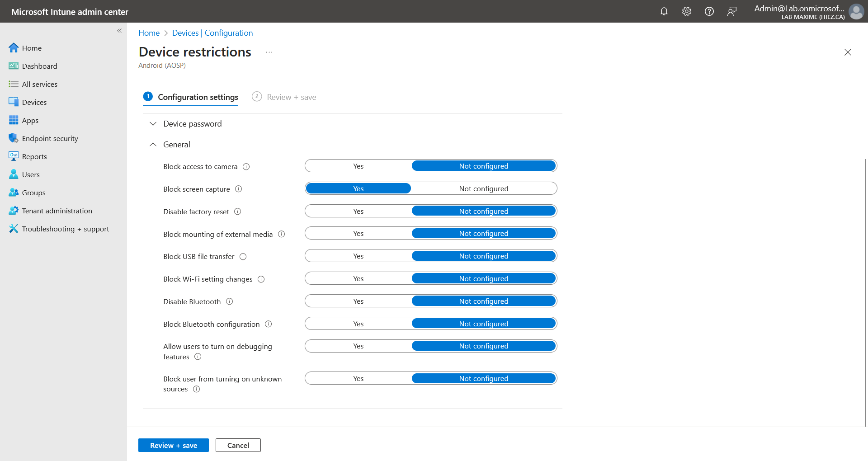Open the settings gear in header
The width and height of the screenshot is (868, 461).
click(x=686, y=11)
